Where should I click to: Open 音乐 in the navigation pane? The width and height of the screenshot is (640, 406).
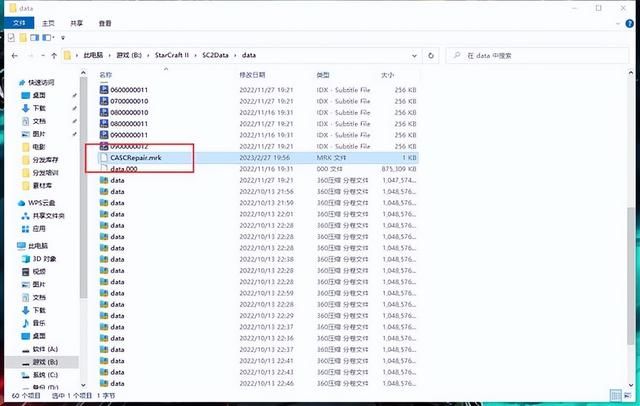pos(39,323)
